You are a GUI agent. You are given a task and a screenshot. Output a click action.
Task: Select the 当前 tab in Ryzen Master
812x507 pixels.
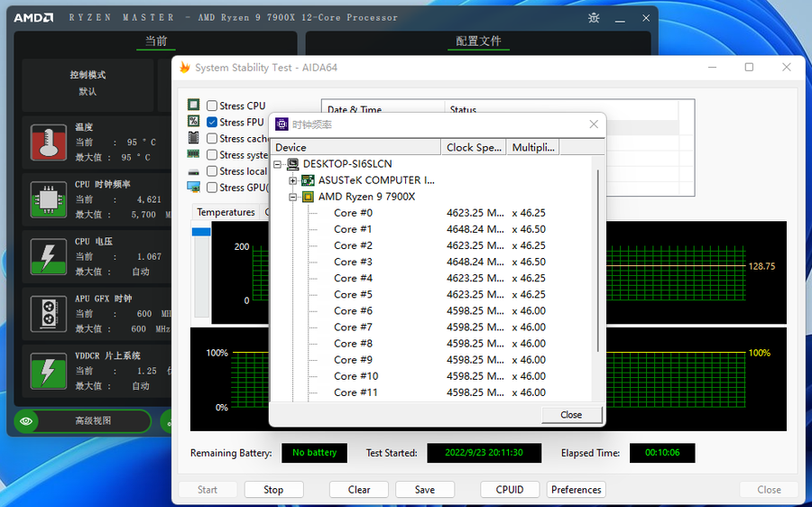point(156,41)
